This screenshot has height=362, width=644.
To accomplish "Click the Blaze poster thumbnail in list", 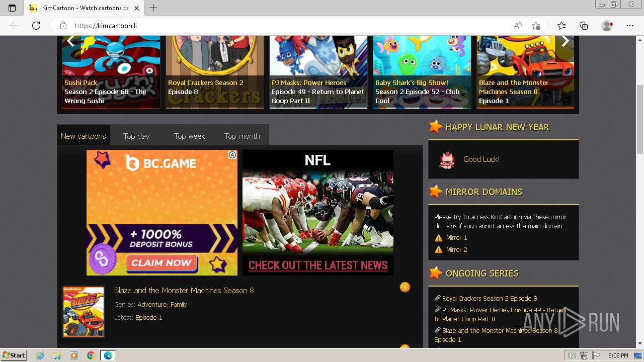I will [84, 312].
